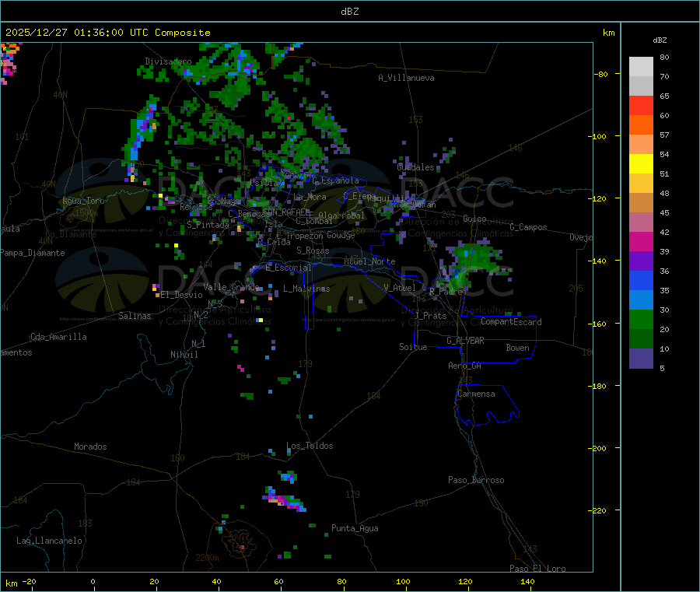700x592 pixels.
Task: Click the yellow 51 dBZ legend color
Action: 641,164
